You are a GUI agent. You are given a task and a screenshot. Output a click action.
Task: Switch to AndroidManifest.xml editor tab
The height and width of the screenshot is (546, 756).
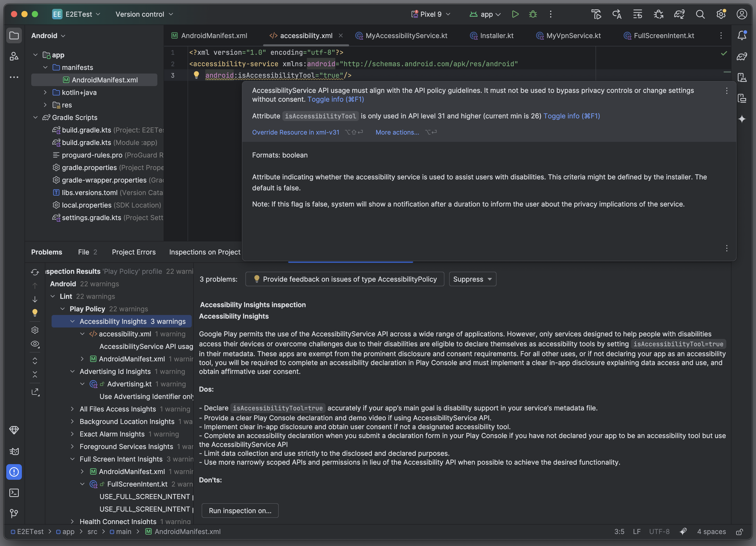tap(210, 35)
